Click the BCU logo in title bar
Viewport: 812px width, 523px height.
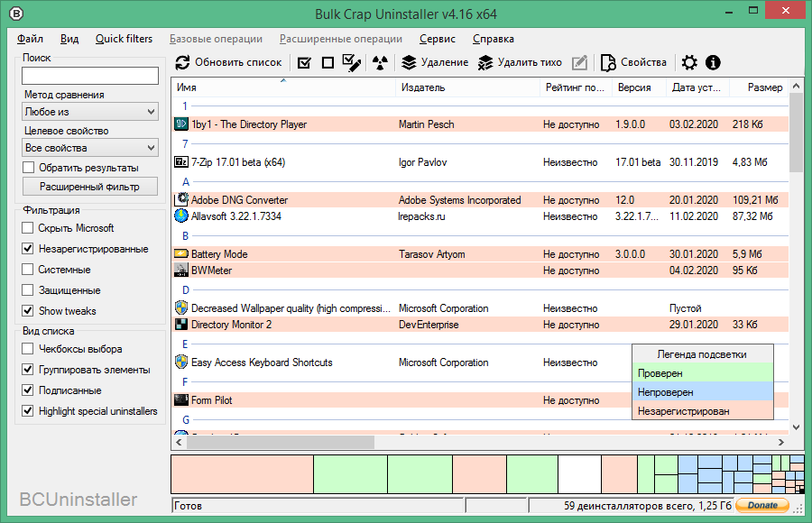click(16, 14)
